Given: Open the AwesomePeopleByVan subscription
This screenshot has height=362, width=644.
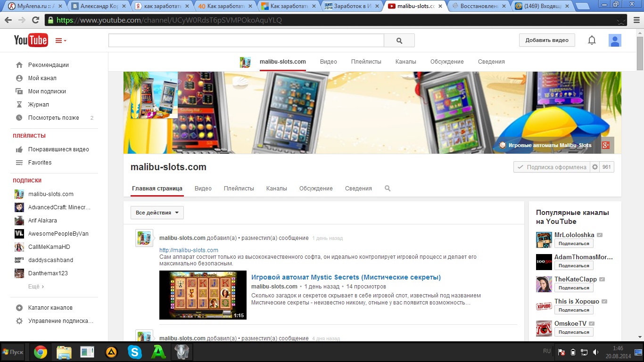Looking at the screenshot, I should coord(58,234).
